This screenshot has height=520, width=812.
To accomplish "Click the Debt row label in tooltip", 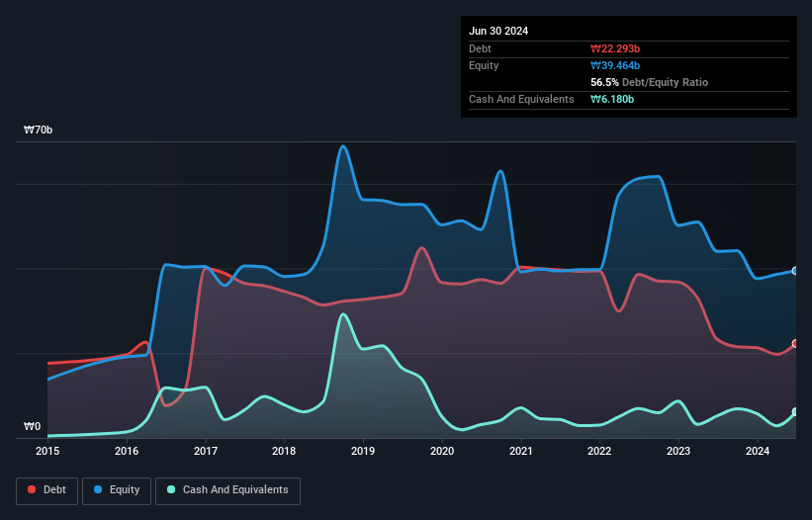I will tap(480, 48).
